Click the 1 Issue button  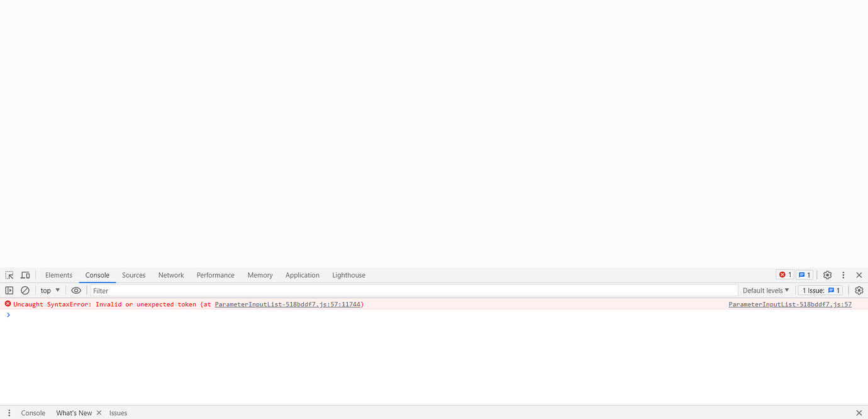(x=820, y=290)
